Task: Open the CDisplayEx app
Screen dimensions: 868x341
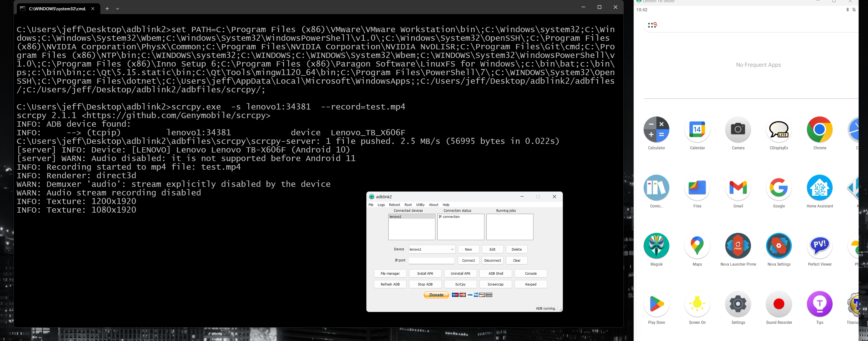Action: (779, 129)
